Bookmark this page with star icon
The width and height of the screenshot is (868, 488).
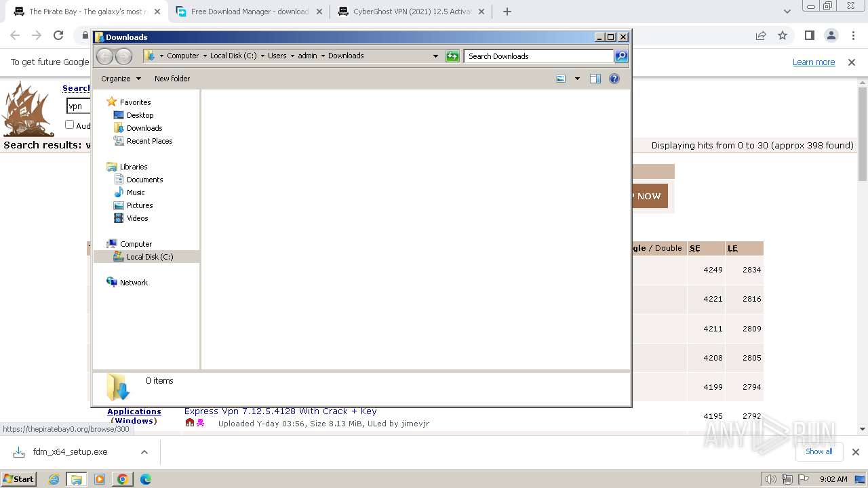pos(783,35)
